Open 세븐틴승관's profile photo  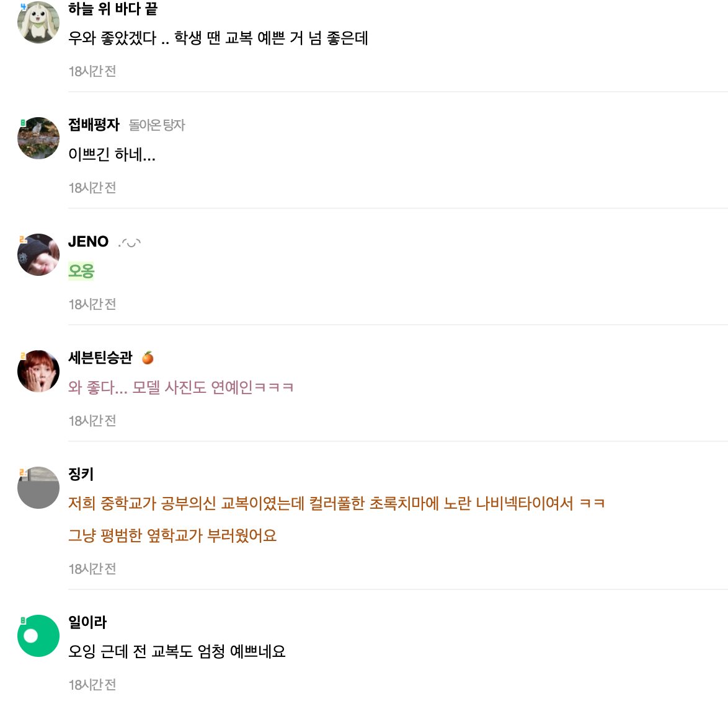(38, 371)
